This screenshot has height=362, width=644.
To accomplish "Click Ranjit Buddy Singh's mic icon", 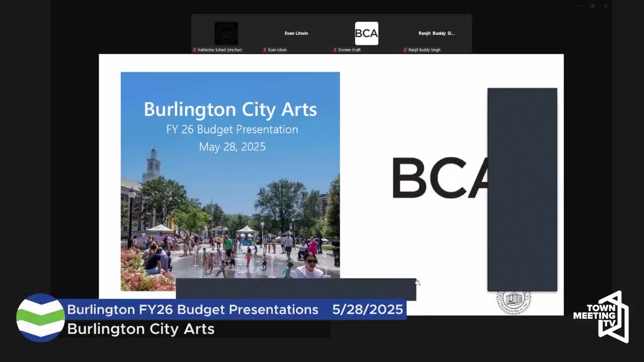I will (405, 49).
